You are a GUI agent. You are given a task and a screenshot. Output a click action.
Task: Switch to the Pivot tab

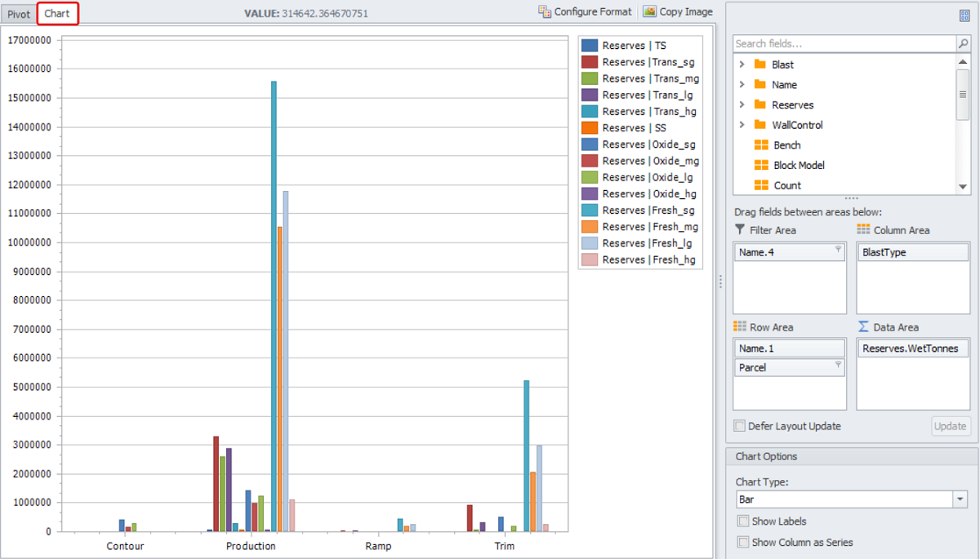coord(18,14)
